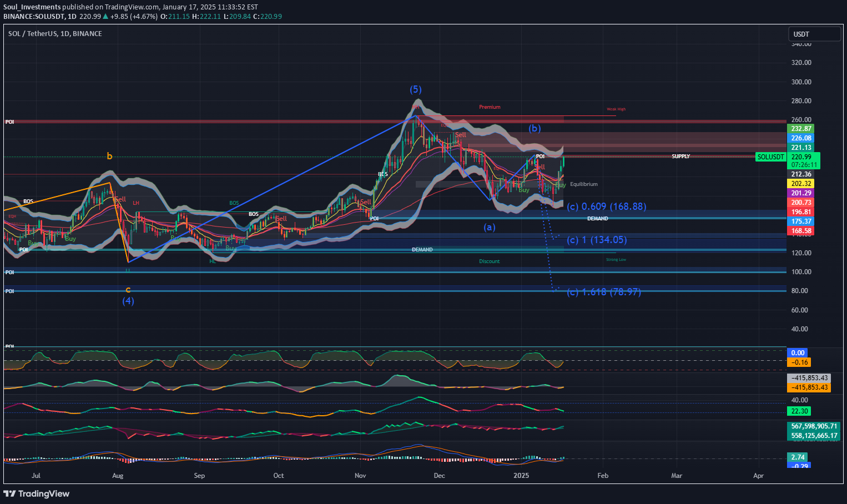Click the 196.81 red price label

click(801, 212)
